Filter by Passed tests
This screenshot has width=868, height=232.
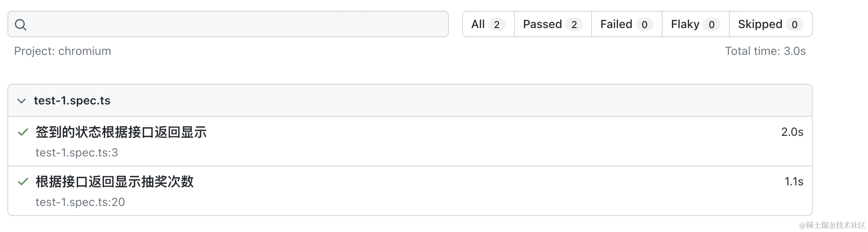click(553, 24)
